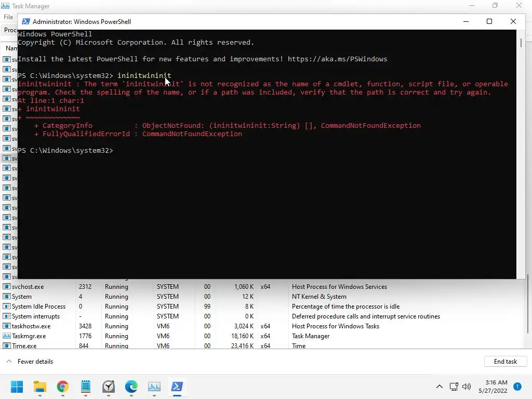Viewport: 532px width, 399px height.
Task: Click PID value 1776
Action: 85,336
